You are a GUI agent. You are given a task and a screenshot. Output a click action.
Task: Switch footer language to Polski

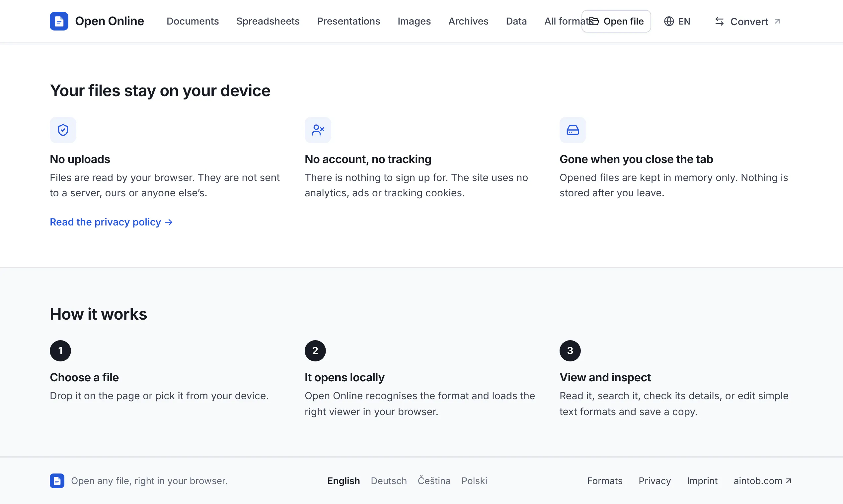(x=474, y=480)
